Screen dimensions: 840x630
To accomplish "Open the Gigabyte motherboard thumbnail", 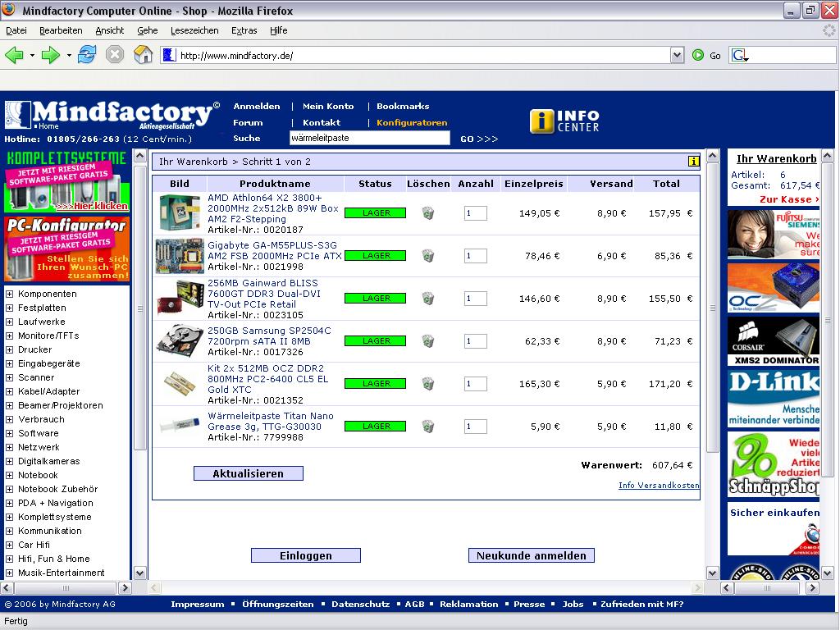I will pyautogui.click(x=180, y=256).
